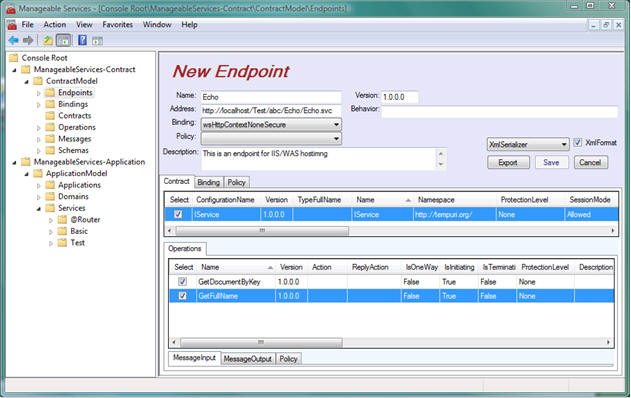Open the Binding dropdown wsHttpContextNoneSecure
Viewport: 631px width, 398px height.
[x=271, y=125]
